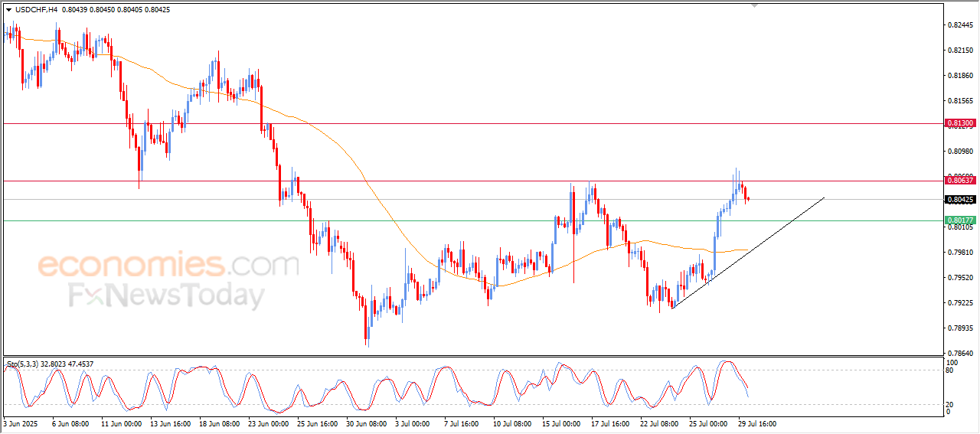This screenshot has width=980, height=434.
Task: Click the 29 Jul 16:00 date label
Action: [758, 423]
